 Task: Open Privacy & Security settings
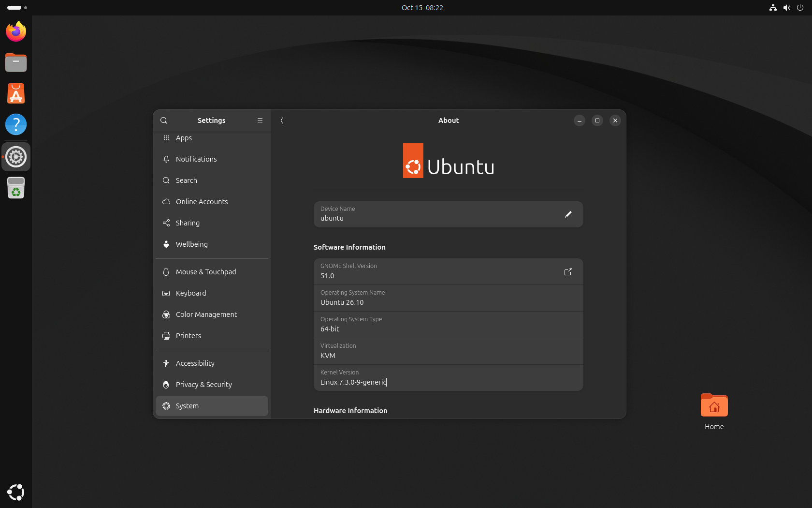[x=212, y=385]
